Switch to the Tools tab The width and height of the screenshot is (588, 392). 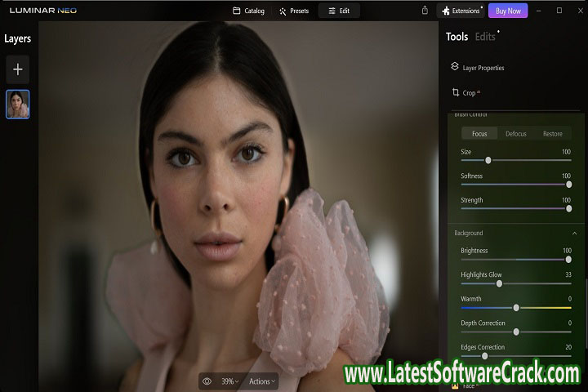tap(457, 37)
